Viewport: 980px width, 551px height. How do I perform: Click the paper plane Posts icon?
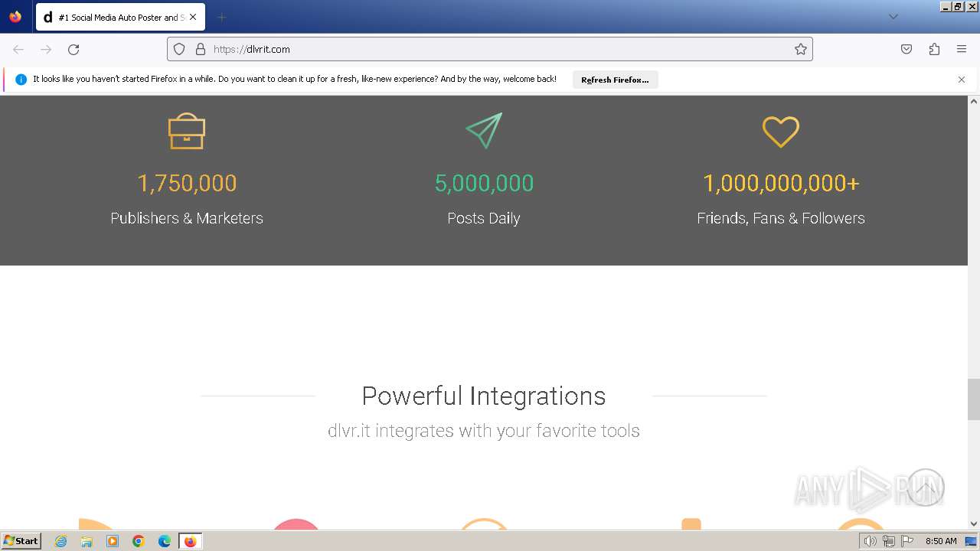[484, 131]
